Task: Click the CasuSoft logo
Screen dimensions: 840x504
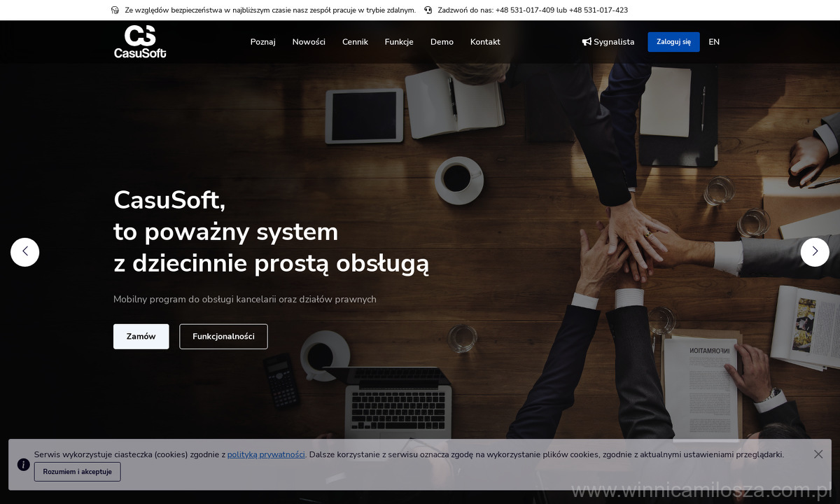Action: [140, 42]
